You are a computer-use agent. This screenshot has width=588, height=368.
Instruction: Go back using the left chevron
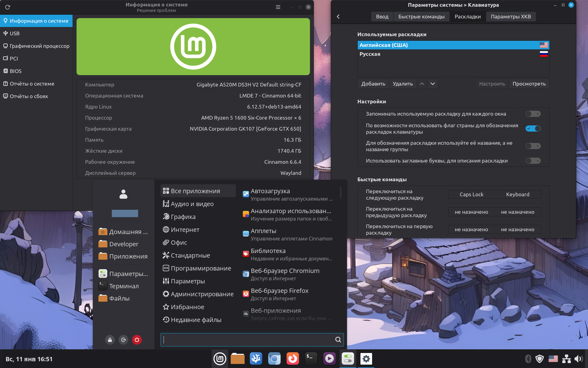(x=338, y=17)
